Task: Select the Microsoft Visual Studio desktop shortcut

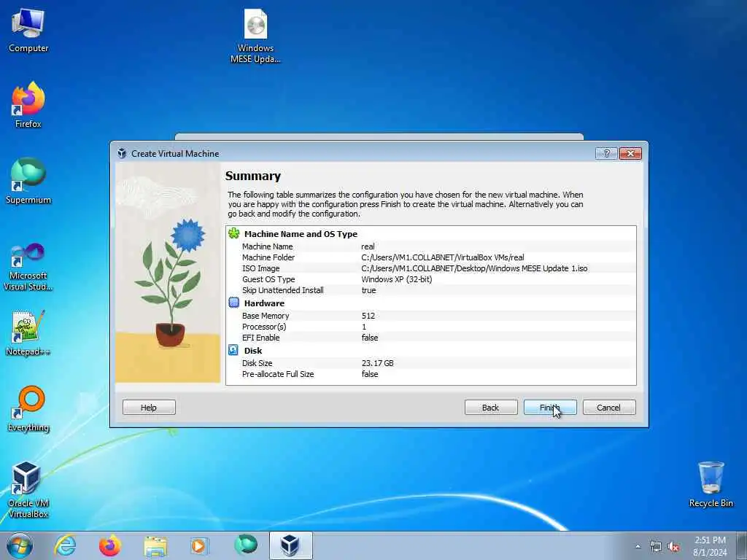Action: pyautogui.click(x=28, y=267)
